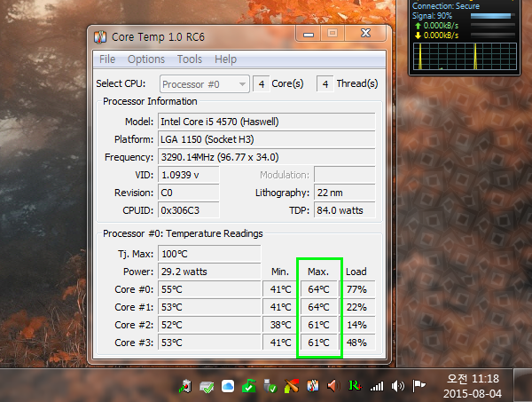Click the Signal 90% strength bar in gadget
532x402 pixels.
click(492, 16)
